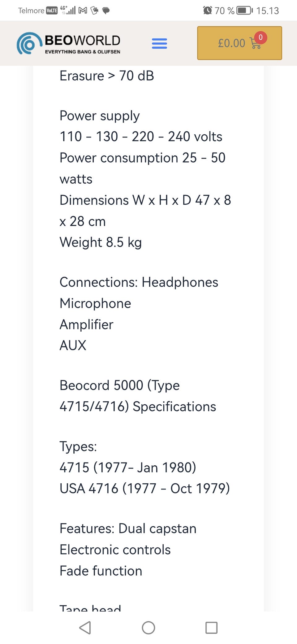The width and height of the screenshot is (297, 644).
Task: Tap the alarm clock status icon
Action: [207, 11]
